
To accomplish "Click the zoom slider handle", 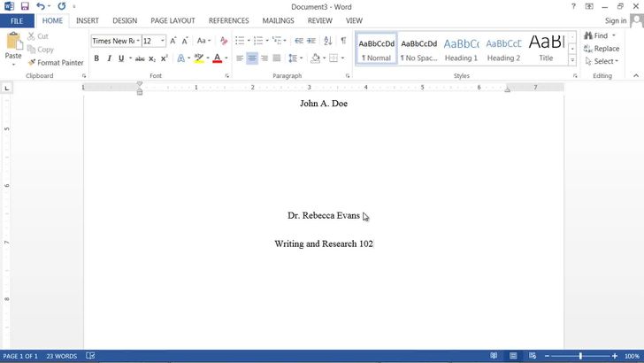I will pyautogui.click(x=580, y=356).
